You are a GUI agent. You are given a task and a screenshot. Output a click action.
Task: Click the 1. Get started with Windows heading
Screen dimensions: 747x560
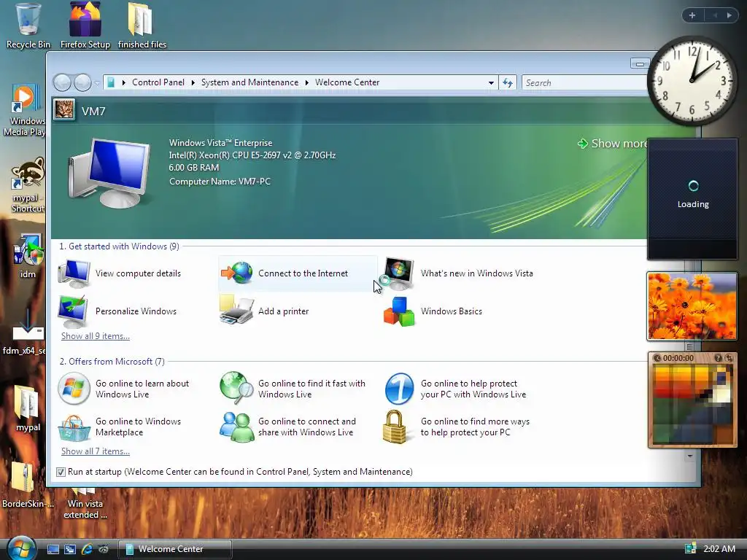(119, 246)
